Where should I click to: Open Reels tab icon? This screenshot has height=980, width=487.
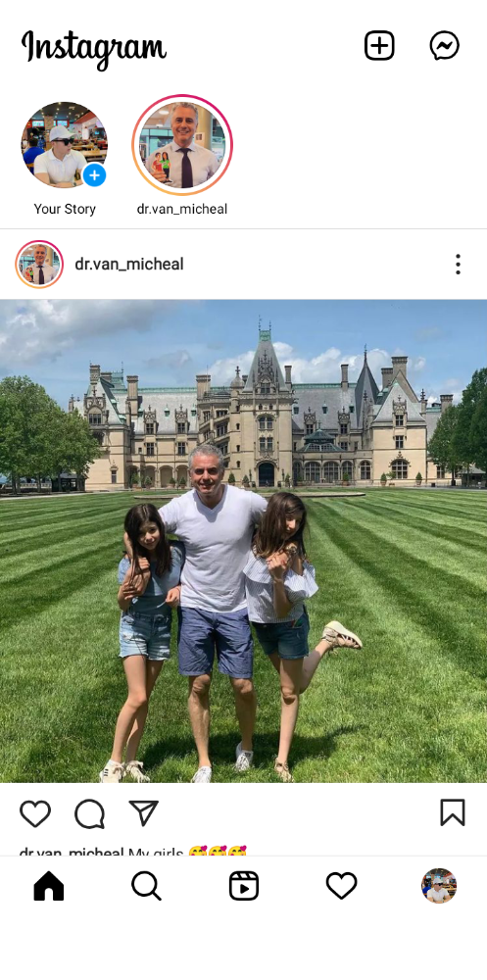(x=244, y=886)
